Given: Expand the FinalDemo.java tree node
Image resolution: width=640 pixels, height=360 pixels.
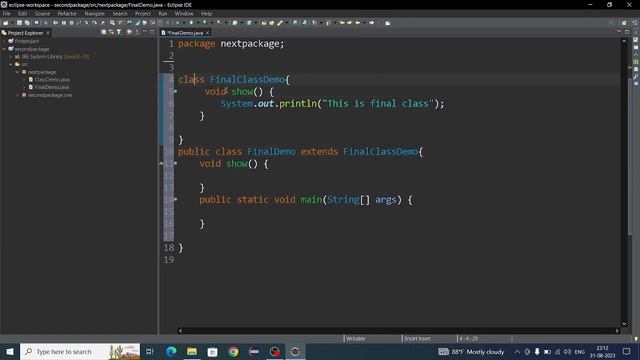Looking at the screenshot, I should (24, 87).
